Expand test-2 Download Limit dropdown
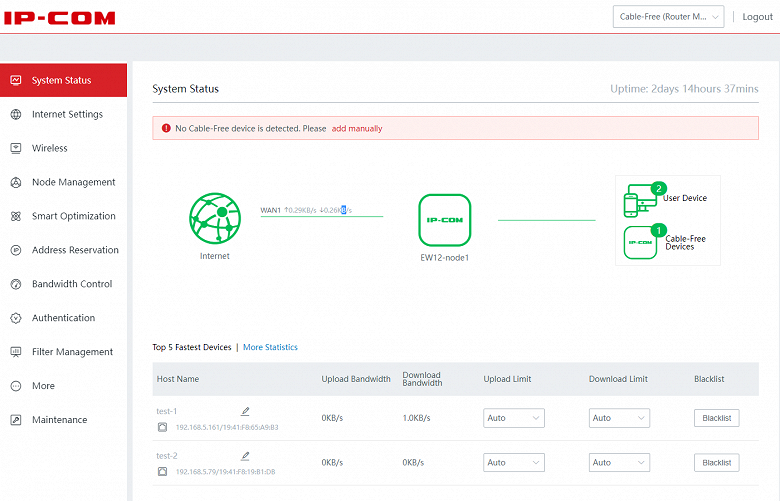The width and height of the screenshot is (780, 501). [x=619, y=463]
